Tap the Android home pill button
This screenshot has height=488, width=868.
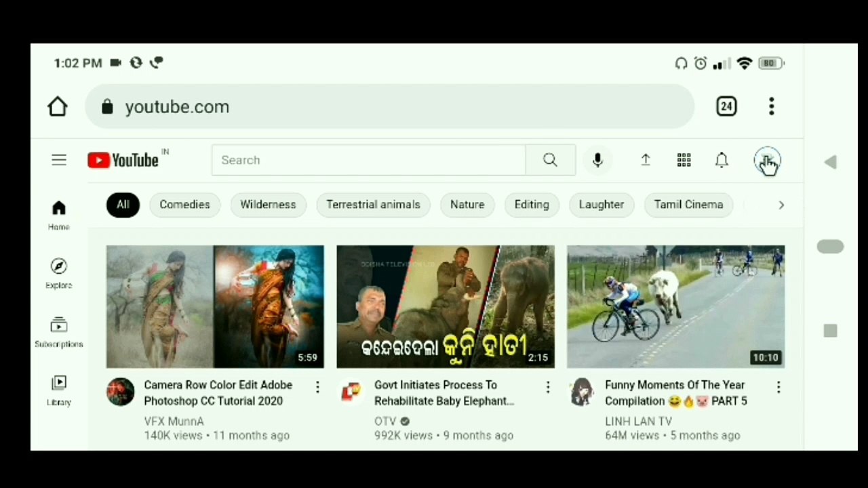831,247
